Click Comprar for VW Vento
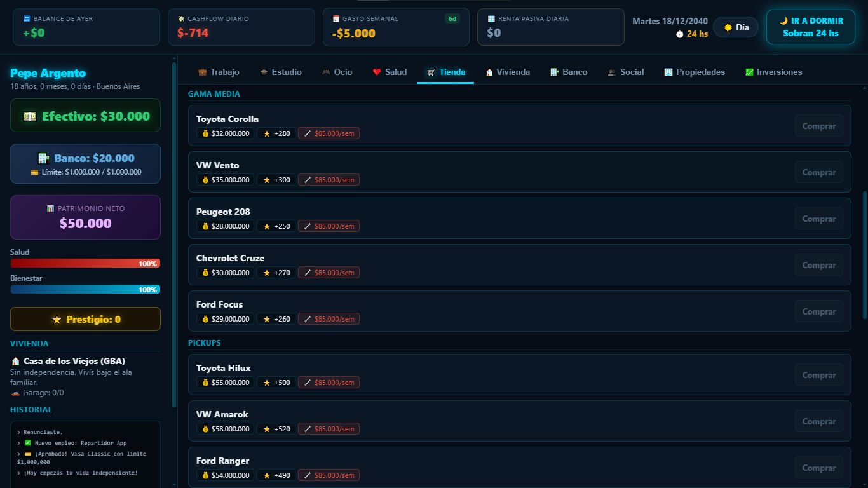 tap(819, 172)
